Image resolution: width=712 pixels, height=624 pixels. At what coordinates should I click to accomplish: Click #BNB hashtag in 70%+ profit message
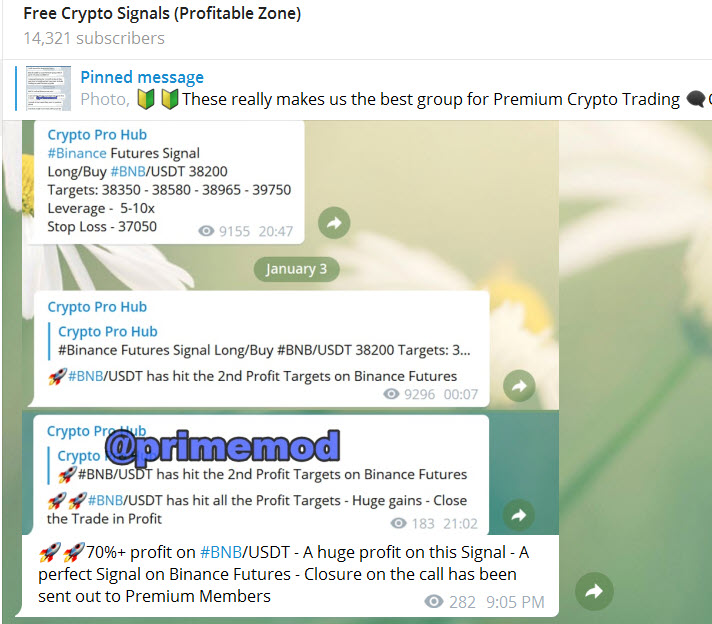221,552
